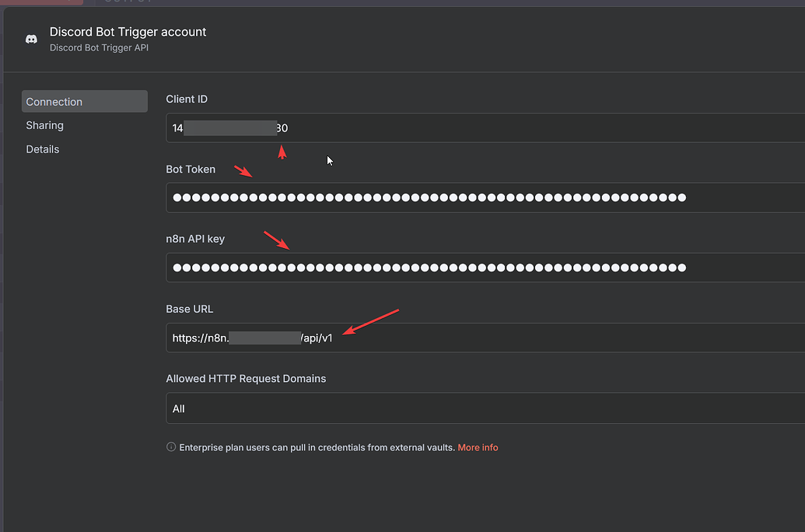Viewport: 805px width, 532px height.
Task: Follow the More info link
Action: [x=478, y=447]
